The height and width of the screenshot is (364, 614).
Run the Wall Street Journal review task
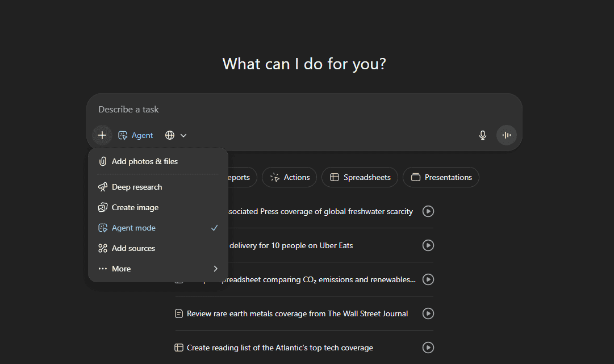pos(428,313)
